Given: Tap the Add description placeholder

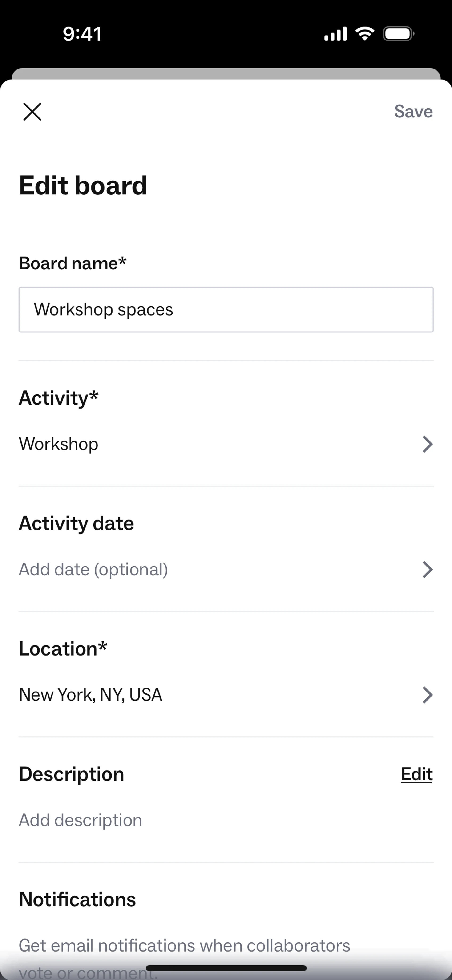Looking at the screenshot, I should click(x=80, y=820).
